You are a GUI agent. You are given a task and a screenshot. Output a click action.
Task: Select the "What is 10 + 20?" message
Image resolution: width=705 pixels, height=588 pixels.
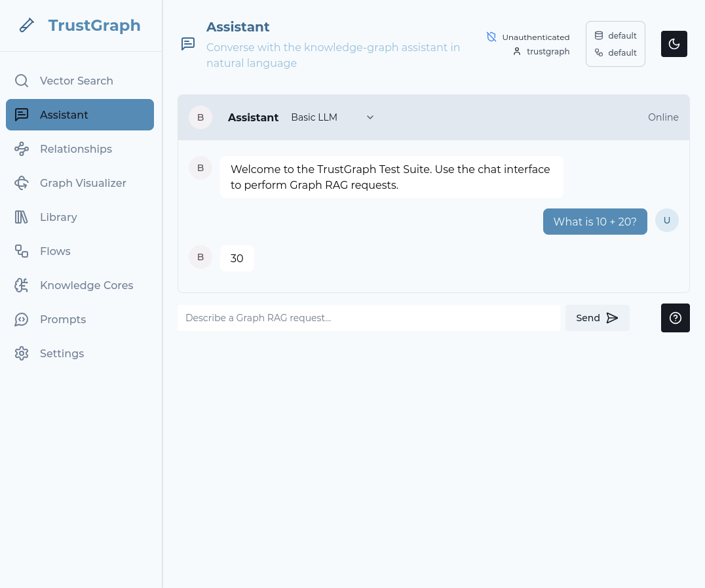tap(595, 222)
